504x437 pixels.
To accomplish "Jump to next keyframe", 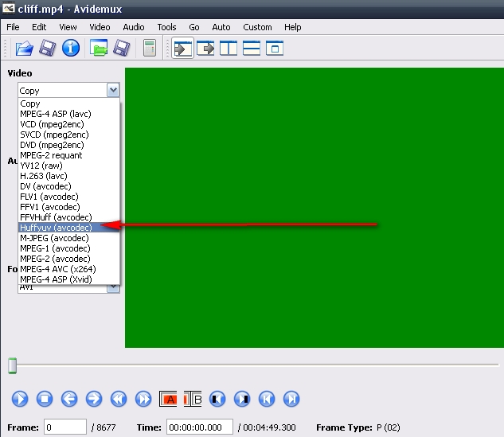I will [143, 399].
